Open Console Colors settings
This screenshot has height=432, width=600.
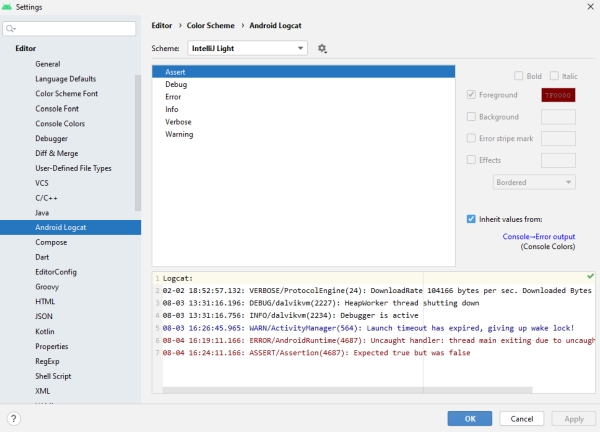60,124
